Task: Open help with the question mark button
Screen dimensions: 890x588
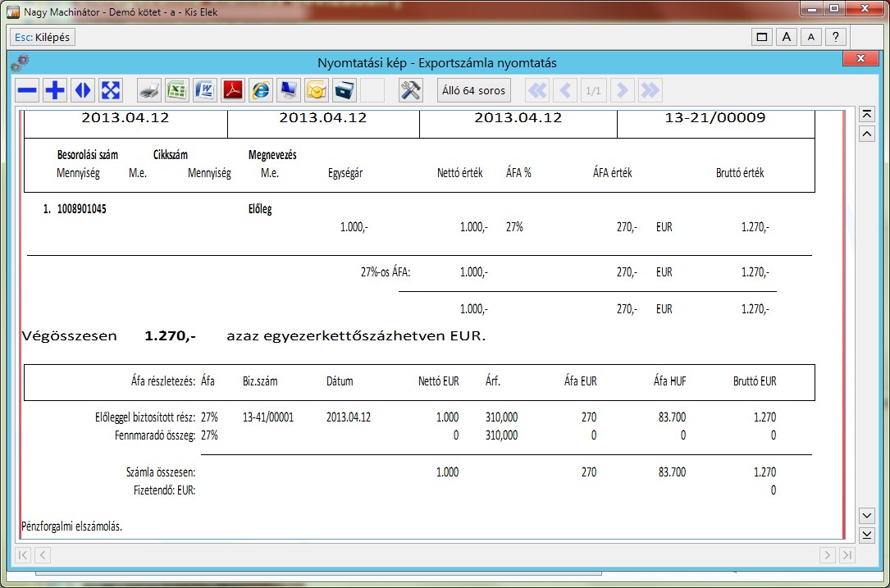Action: click(836, 38)
